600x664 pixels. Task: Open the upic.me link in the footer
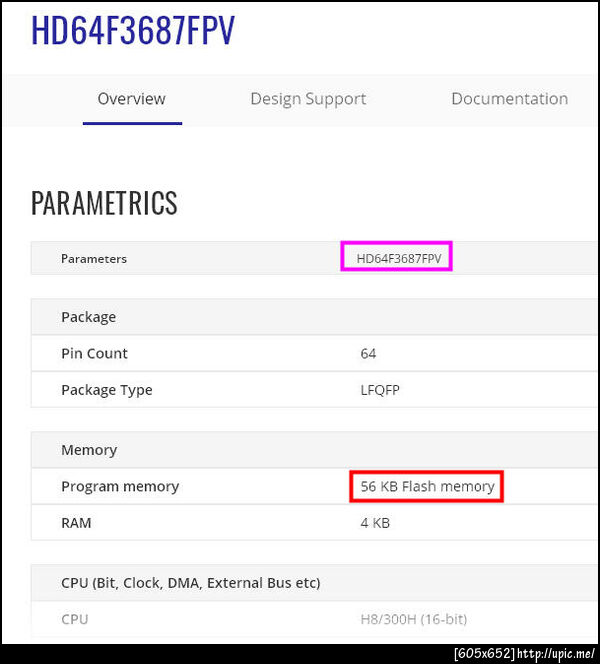[556, 654]
